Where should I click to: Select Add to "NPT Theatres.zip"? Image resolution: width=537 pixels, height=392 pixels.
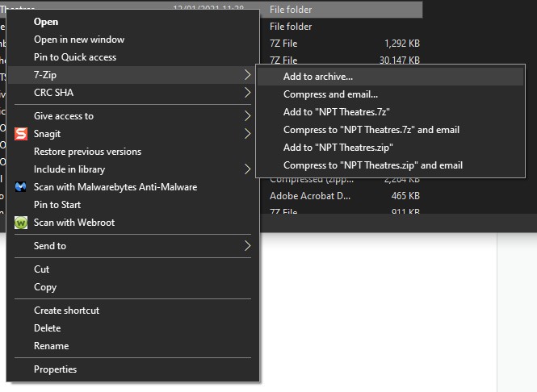[390, 148]
